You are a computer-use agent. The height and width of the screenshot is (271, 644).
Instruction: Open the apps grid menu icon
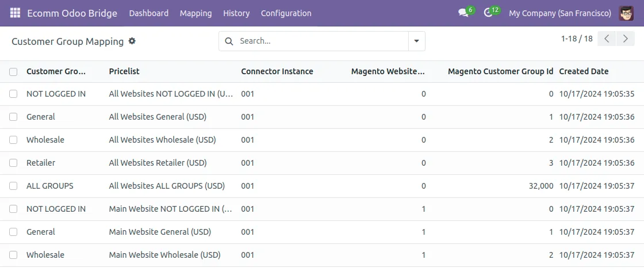coord(15,13)
